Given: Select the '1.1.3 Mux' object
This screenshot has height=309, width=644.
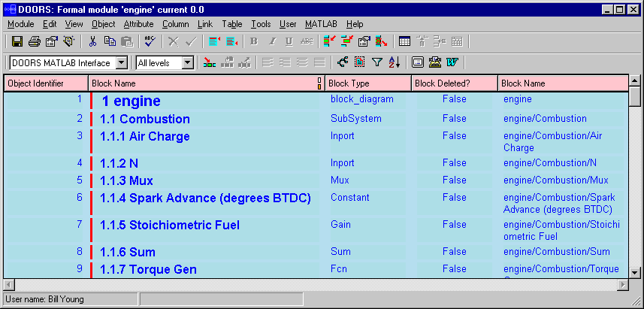Looking at the screenshot, I should point(126,180).
